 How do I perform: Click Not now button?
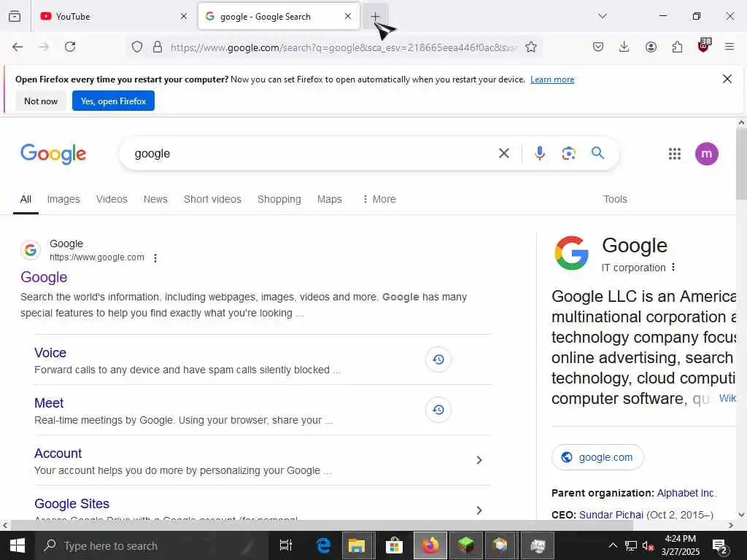[x=41, y=101]
